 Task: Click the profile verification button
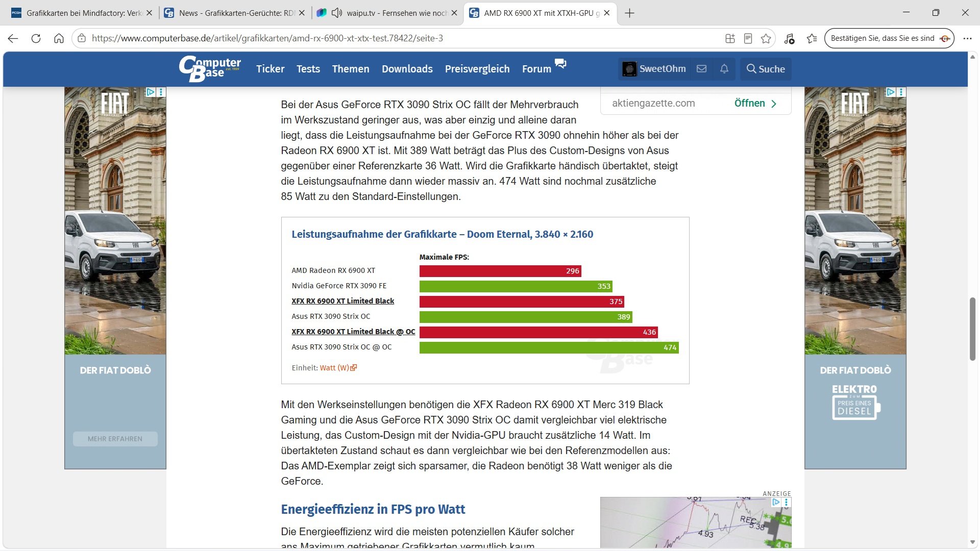(x=889, y=38)
